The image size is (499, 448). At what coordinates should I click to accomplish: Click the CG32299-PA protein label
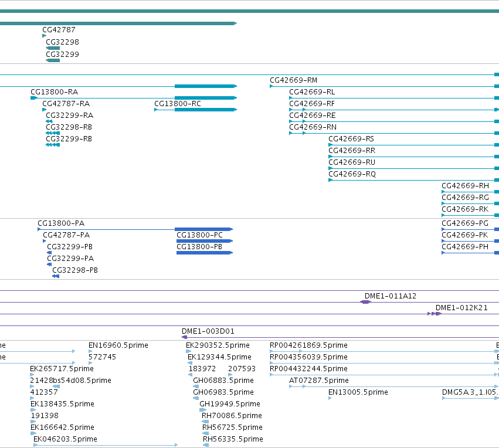pyautogui.click(x=70, y=259)
